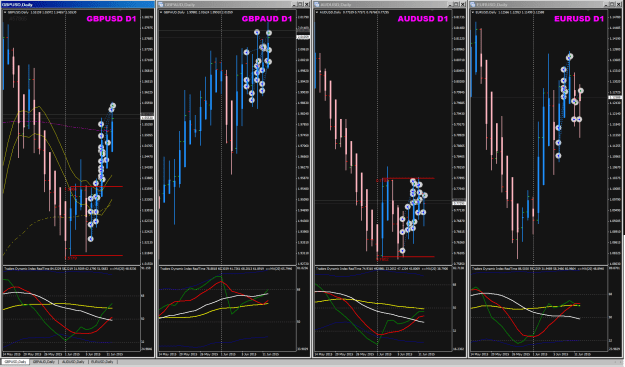This screenshot has height=367, width=625.
Task: Click the EURUSD chart window title icon
Action: tap(473, 4)
